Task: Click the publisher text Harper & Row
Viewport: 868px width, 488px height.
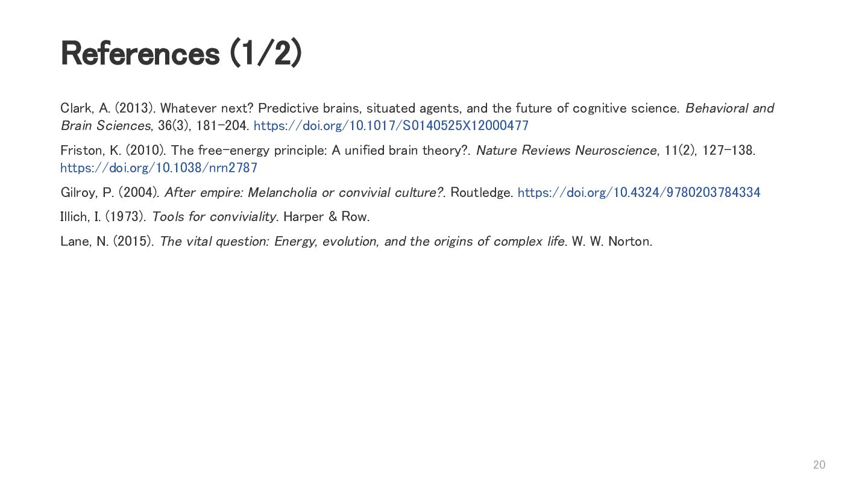Action: tap(326, 217)
